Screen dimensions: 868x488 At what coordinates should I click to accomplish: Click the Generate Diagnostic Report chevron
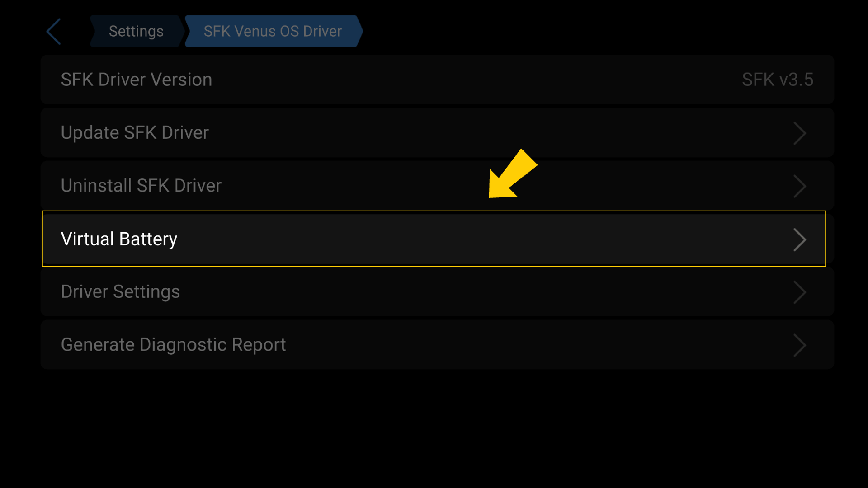pyautogui.click(x=800, y=345)
